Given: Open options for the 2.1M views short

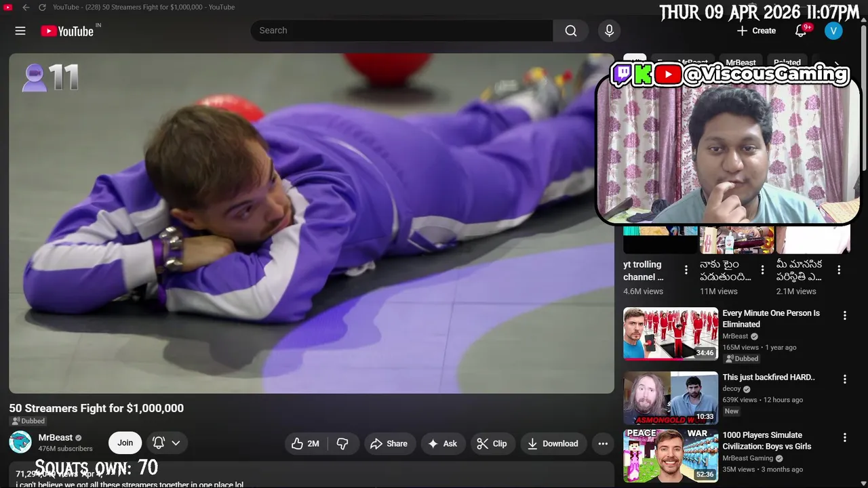Looking at the screenshot, I should [839, 270].
